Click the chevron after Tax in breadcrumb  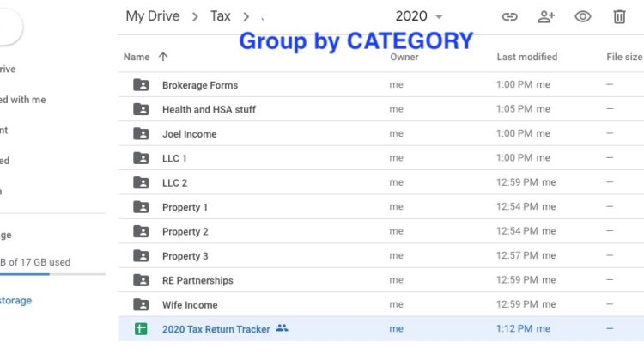click(247, 16)
